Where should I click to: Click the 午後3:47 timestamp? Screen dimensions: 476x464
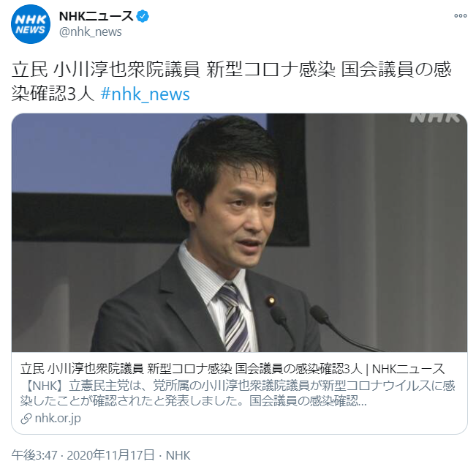(34, 455)
